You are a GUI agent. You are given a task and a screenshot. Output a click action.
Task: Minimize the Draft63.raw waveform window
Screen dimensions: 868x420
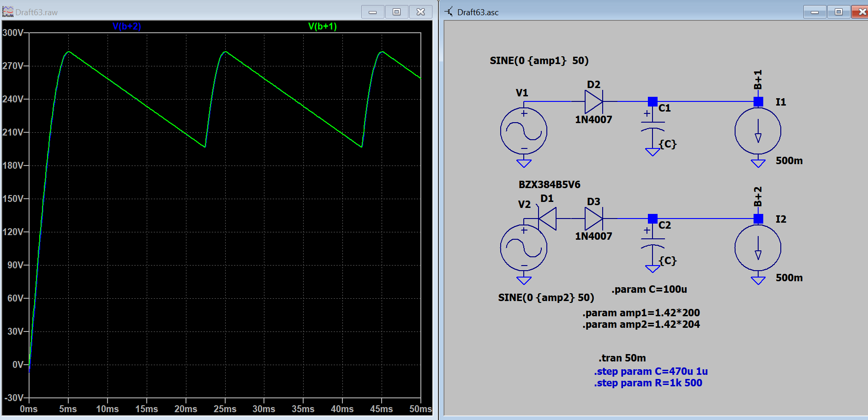tap(372, 12)
